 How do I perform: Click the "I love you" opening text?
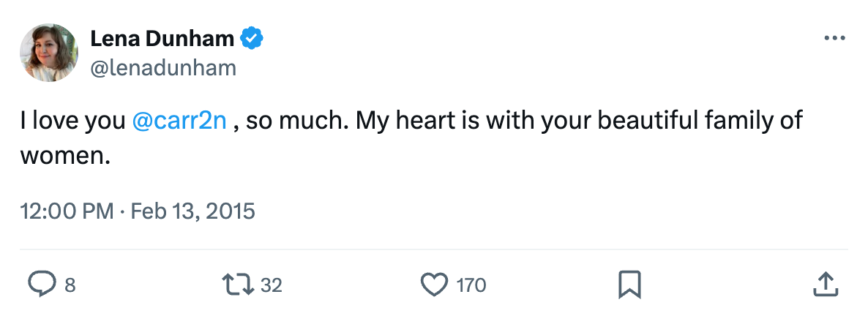(73, 121)
